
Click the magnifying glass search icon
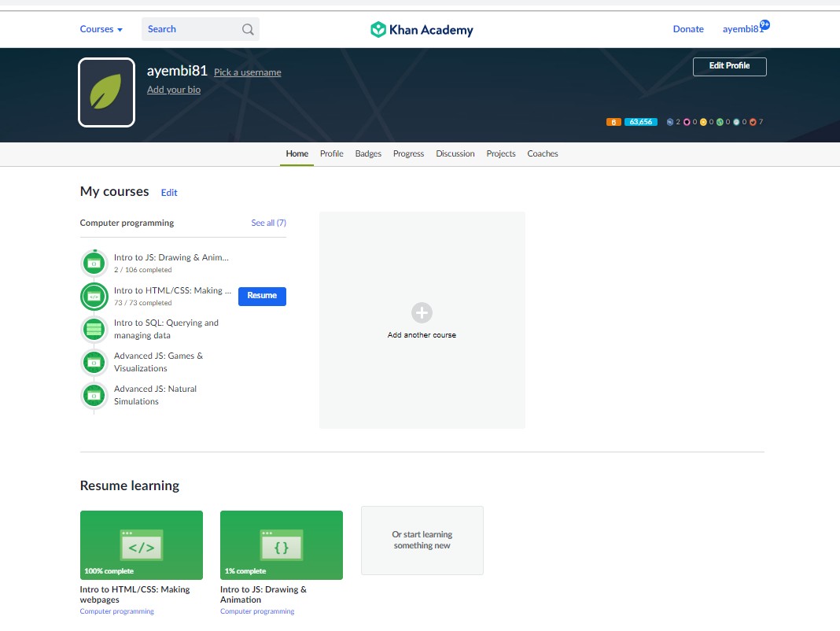tap(248, 29)
